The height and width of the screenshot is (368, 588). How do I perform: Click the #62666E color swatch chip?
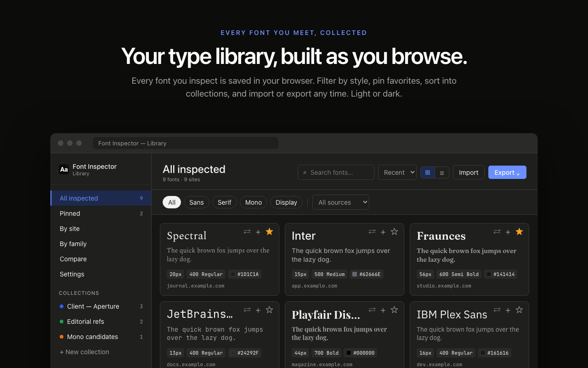pyautogui.click(x=367, y=274)
